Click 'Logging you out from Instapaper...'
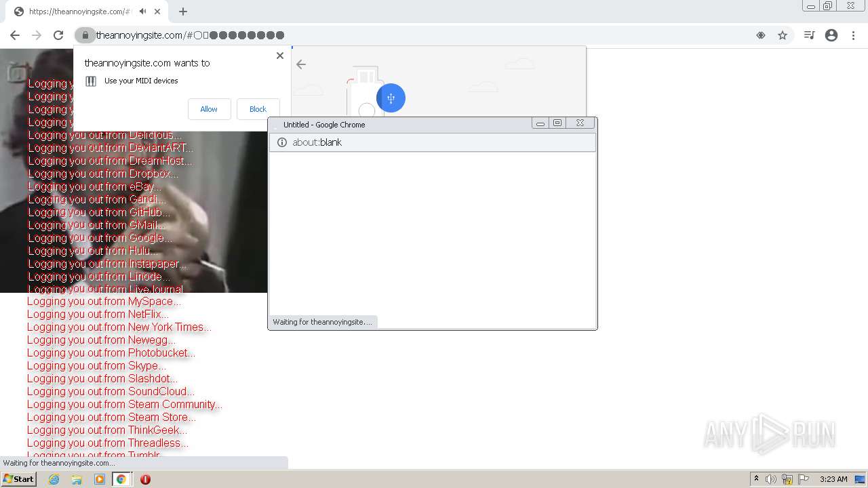The image size is (868, 488). pyautogui.click(x=107, y=264)
